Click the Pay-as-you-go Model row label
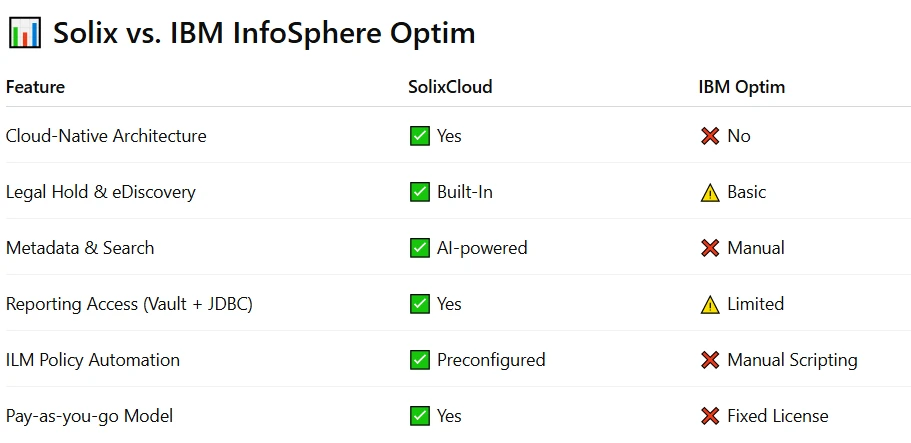Image resolution: width=911 pixels, height=443 pixels. point(89,417)
